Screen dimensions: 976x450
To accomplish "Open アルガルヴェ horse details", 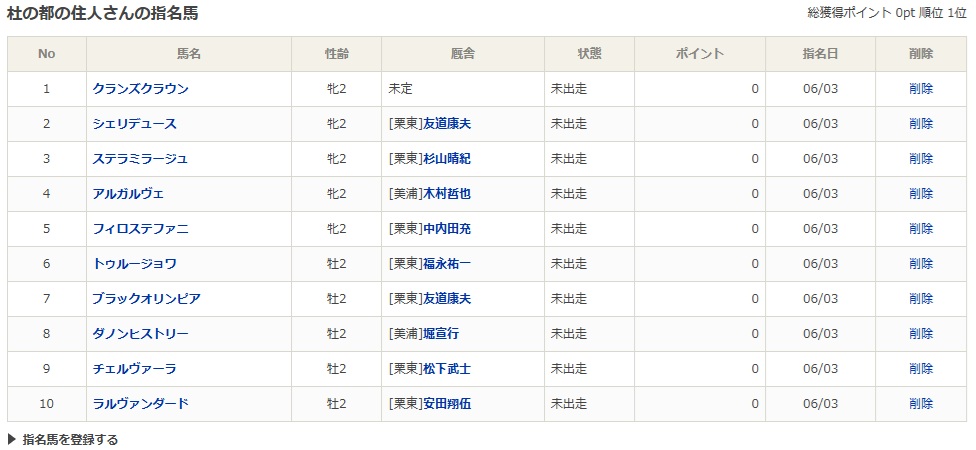I will point(128,194).
